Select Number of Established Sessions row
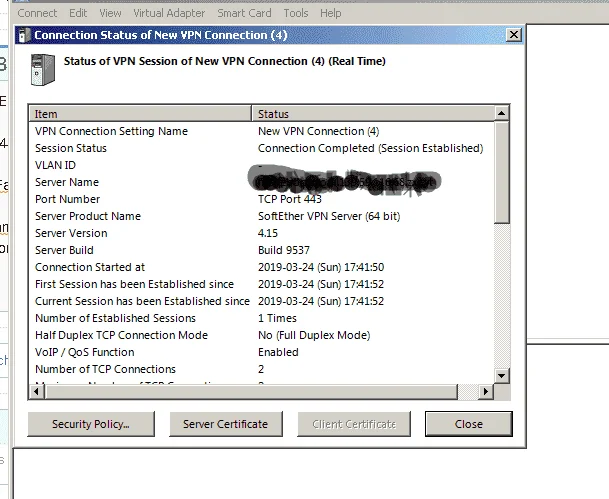The width and height of the screenshot is (609, 499). coord(261,318)
